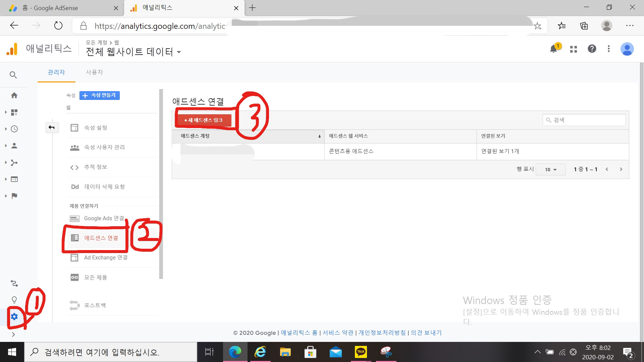Open Admin gear icon
644x362 pixels.
click(14, 316)
